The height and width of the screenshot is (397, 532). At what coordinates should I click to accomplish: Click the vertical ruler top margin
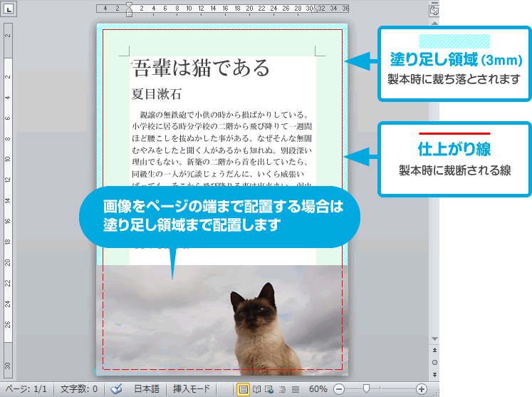tap(8, 40)
